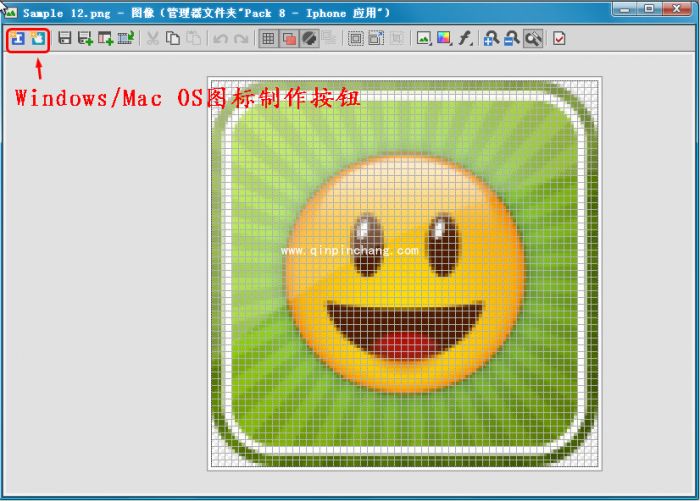Image resolution: width=700 pixels, height=501 pixels.
Task: Click the greyed crop selection icon
Action: pyautogui.click(x=396, y=38)
